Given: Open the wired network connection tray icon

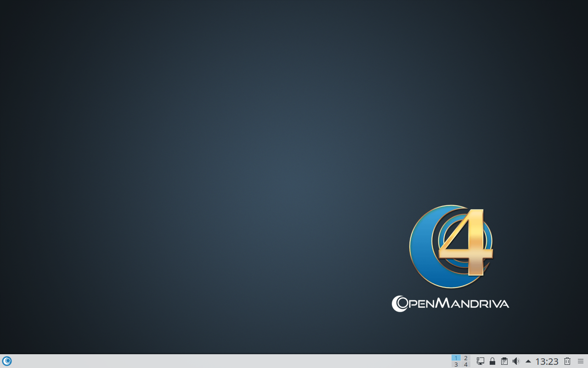Looking at the screenshot, I should (481, 361).
